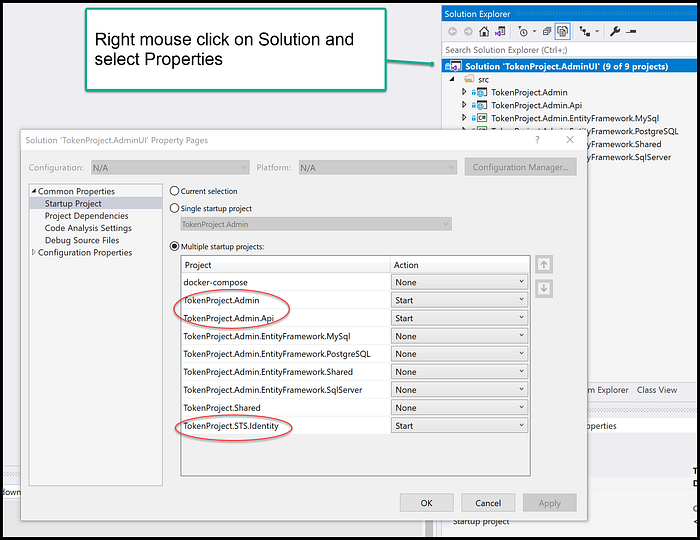Click the Apply button
This screenshot has height=540, width=700.
click(x=550, y=503)
